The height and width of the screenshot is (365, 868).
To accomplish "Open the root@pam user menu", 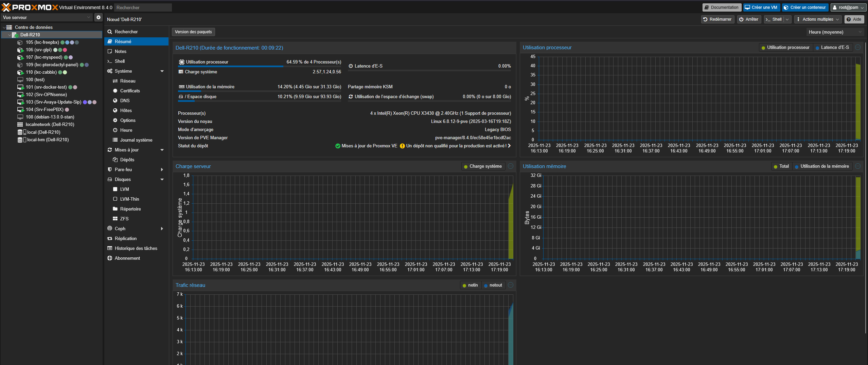I will click(x=848, y=7).
